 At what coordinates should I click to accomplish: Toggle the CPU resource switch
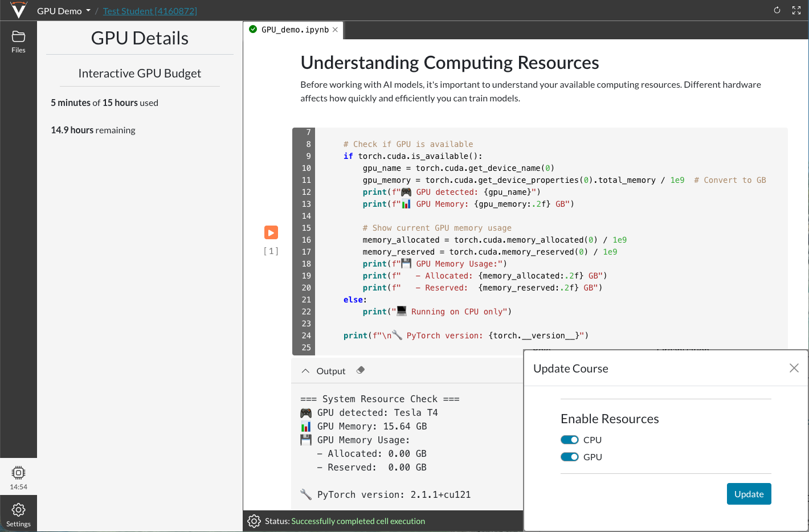click(569, 440)
